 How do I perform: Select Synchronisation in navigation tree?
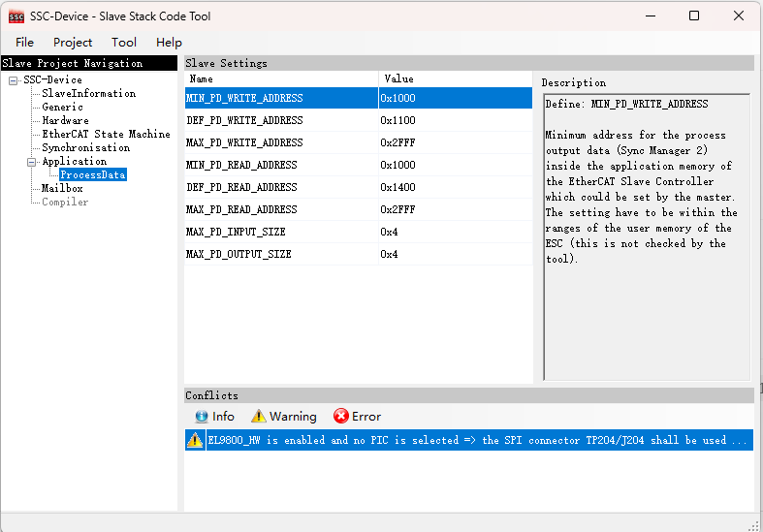click(x=85, y=148)
